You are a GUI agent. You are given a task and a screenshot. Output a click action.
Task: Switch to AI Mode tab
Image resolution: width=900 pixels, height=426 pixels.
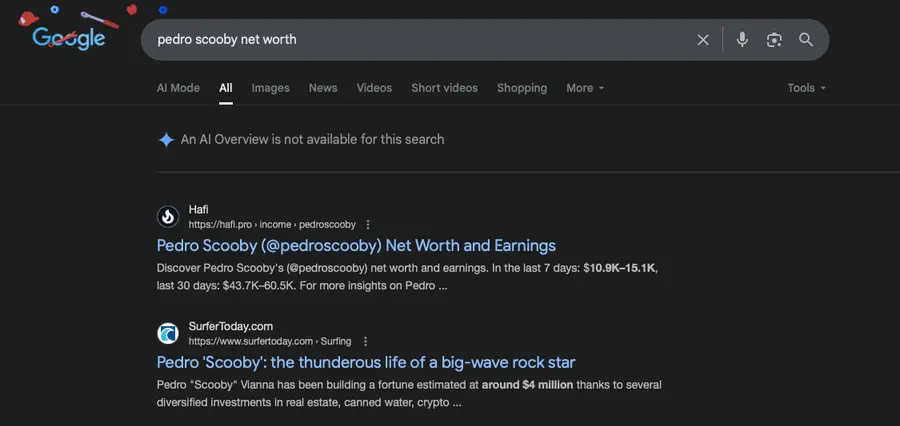(x=178, y=88)
